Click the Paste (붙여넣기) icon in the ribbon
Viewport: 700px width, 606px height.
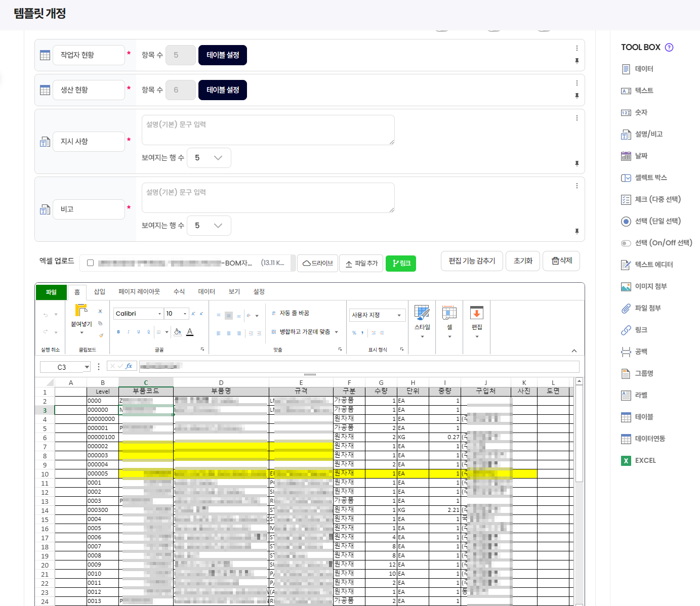(x=81, y=310)
